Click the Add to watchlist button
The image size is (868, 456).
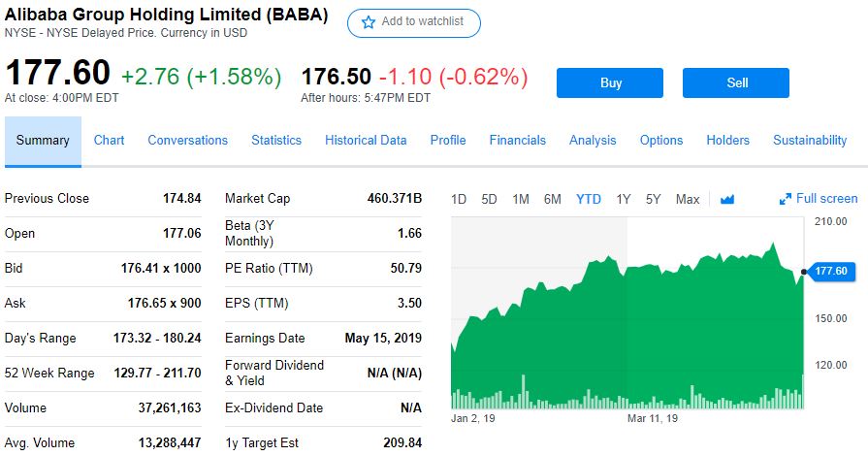pos(414,22)
